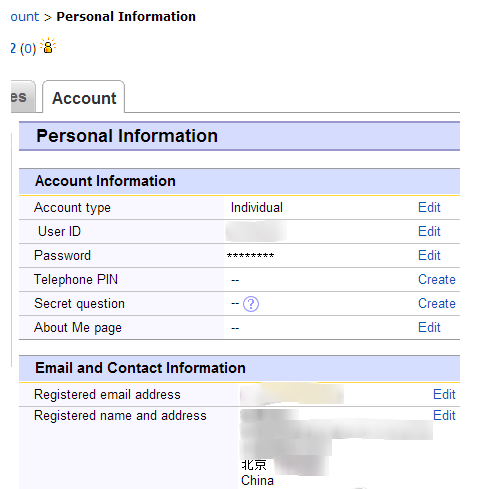The image size is (492, 489).
Task: Click the blurred User ID value
Action: pyautogui.click(x=256, y=231)
